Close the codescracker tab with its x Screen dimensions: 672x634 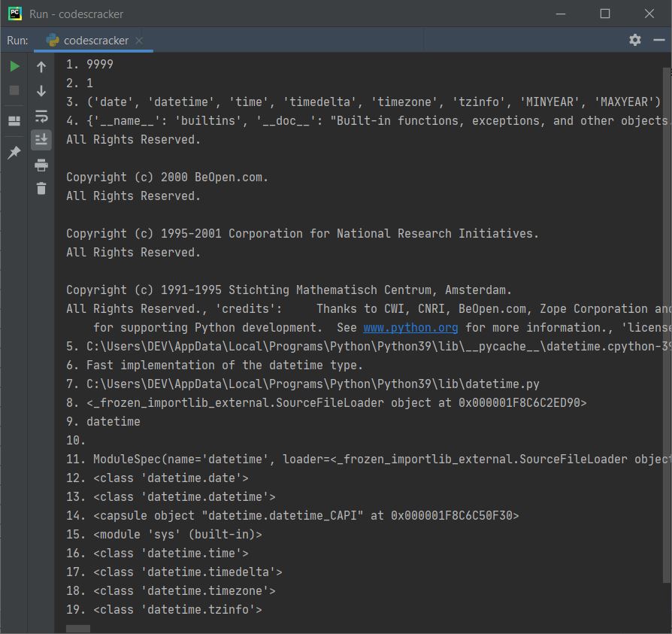[138, 40]
